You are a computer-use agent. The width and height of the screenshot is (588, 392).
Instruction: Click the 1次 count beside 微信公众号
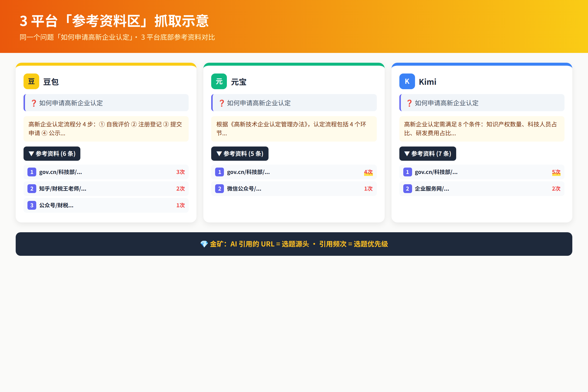click(x=368, y=189)
